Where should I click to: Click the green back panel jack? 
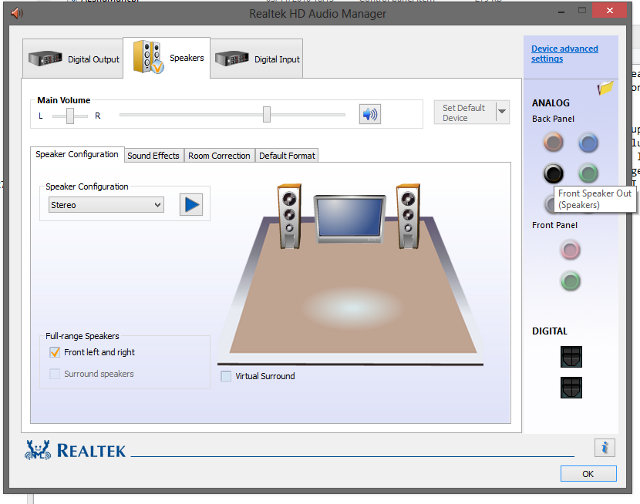(x=588, y=174)
